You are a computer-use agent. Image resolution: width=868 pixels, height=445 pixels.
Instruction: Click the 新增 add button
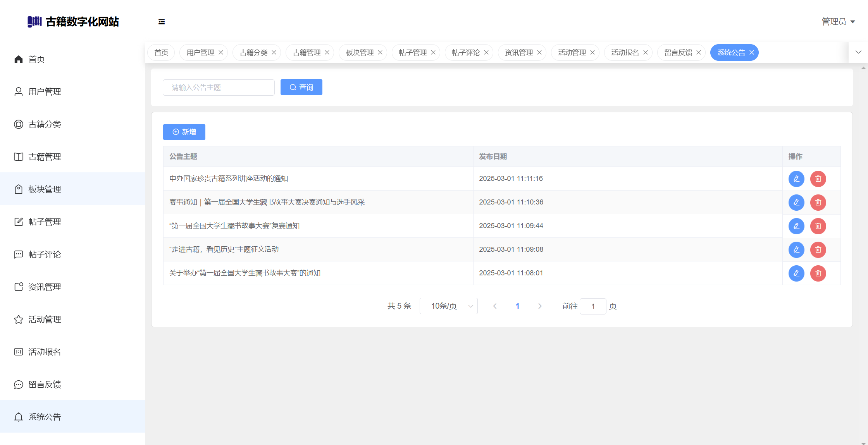[x=184, y=132]
